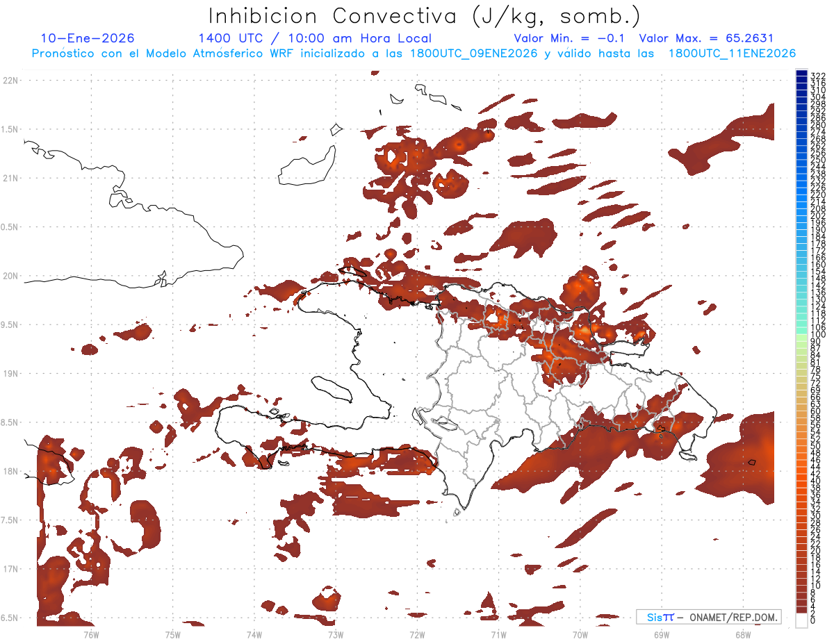
Task: Click the '69W' longitude label
Action: tap(662, 634)
